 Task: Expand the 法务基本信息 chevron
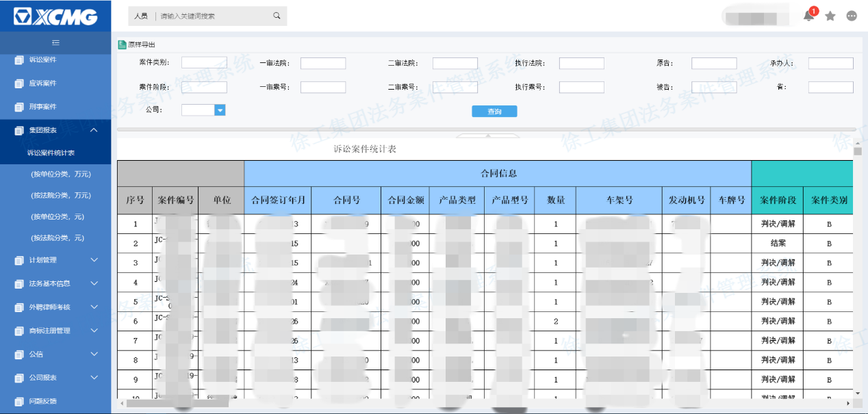[x=94, y=283]
